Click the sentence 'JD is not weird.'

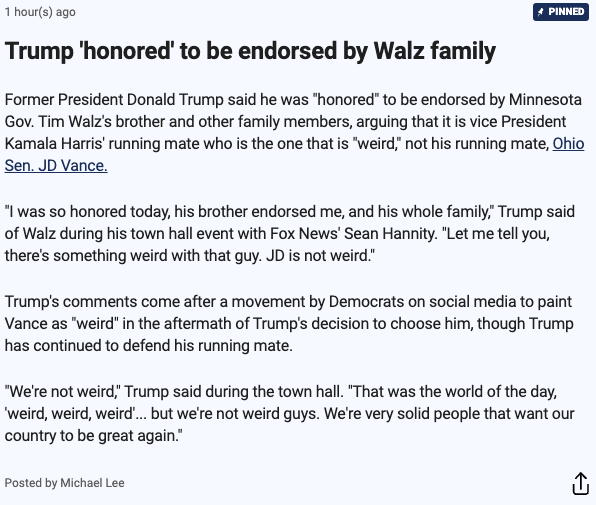320,255
